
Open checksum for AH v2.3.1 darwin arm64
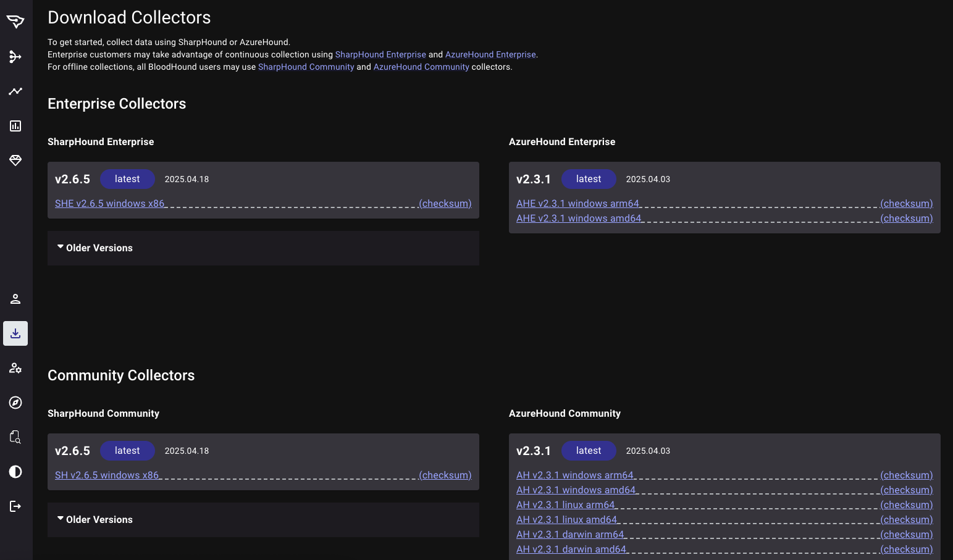(906, 534)
